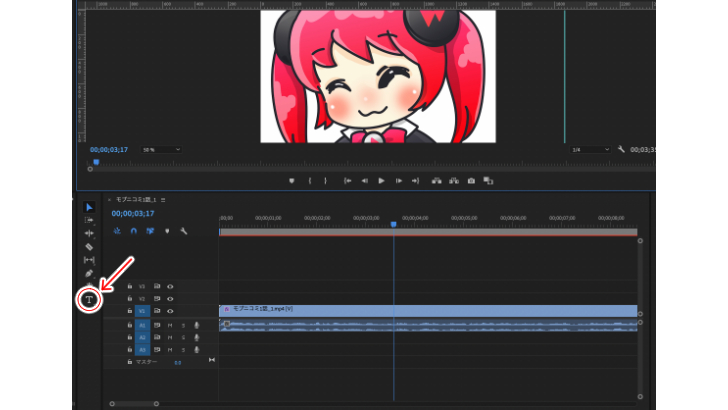Open timeline display settings wrench
This screenshot has height=410, width=728.
pyautogui.click(x=184, y=231)
